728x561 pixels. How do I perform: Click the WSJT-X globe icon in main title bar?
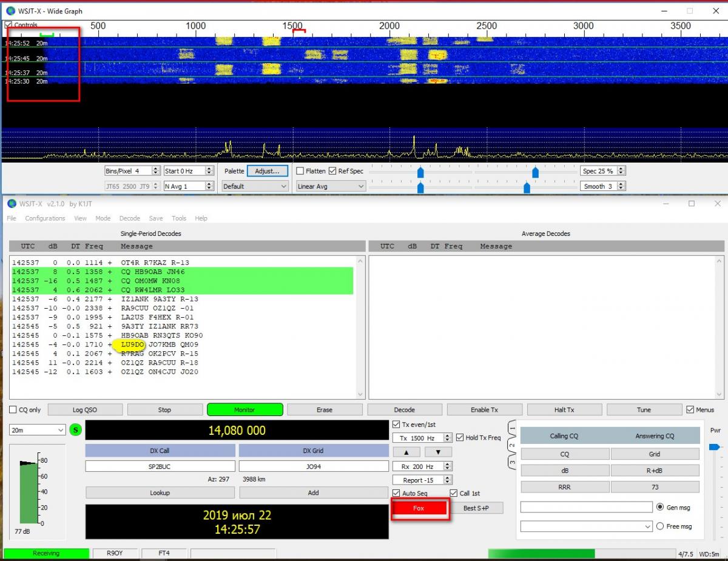[11, 204]
